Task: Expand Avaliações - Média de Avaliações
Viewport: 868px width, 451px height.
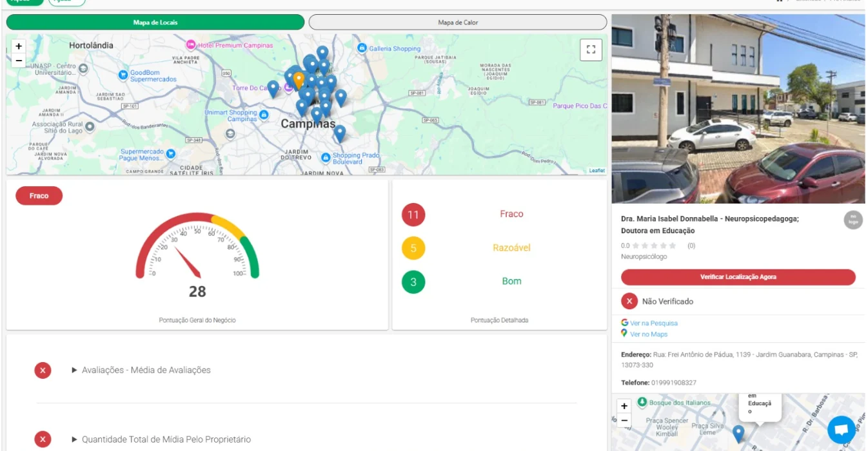Action: (x=141, y=370)
